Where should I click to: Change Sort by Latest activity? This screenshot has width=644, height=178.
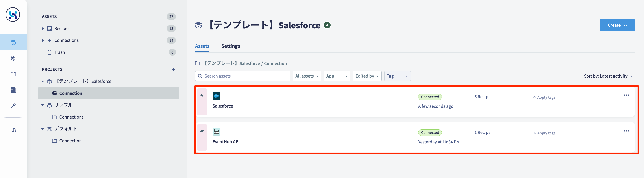[608, 76]
